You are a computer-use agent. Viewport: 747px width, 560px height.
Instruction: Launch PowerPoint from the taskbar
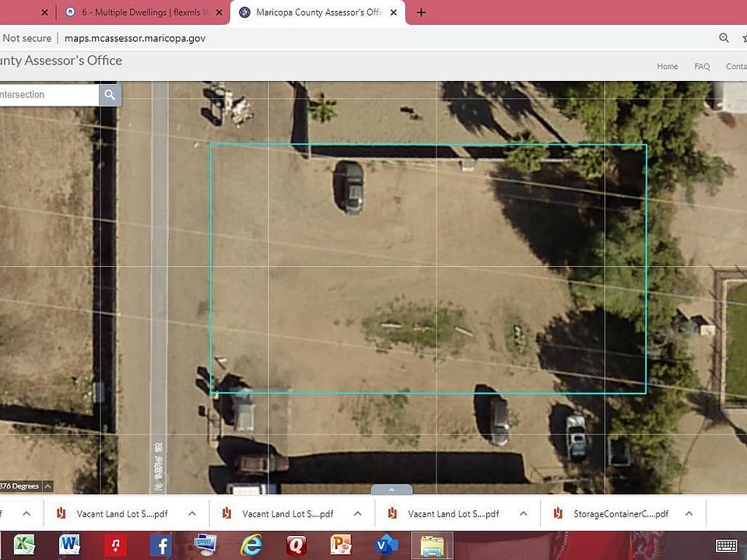coord(341,544)
